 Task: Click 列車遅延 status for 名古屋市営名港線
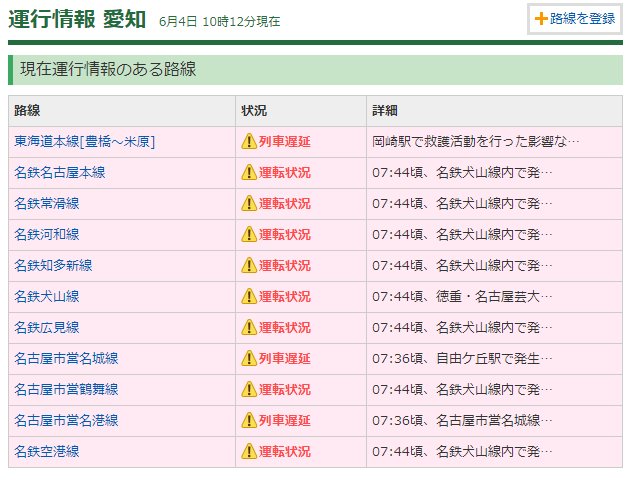[285, 421]
